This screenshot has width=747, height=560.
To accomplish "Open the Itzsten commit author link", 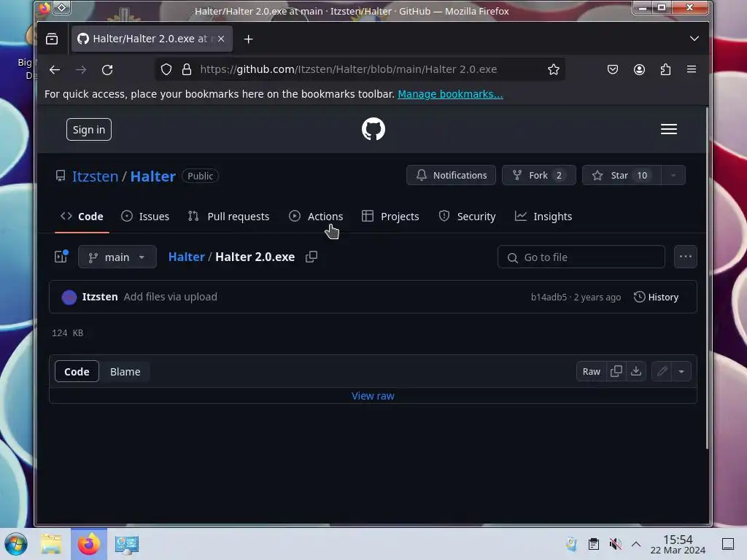I will [x=99, y=297].
